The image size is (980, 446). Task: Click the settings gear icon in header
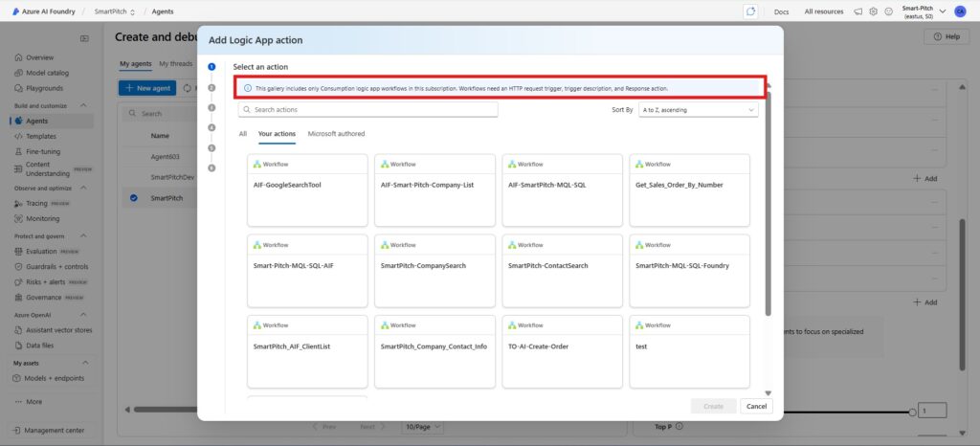(x=875, y=11)
